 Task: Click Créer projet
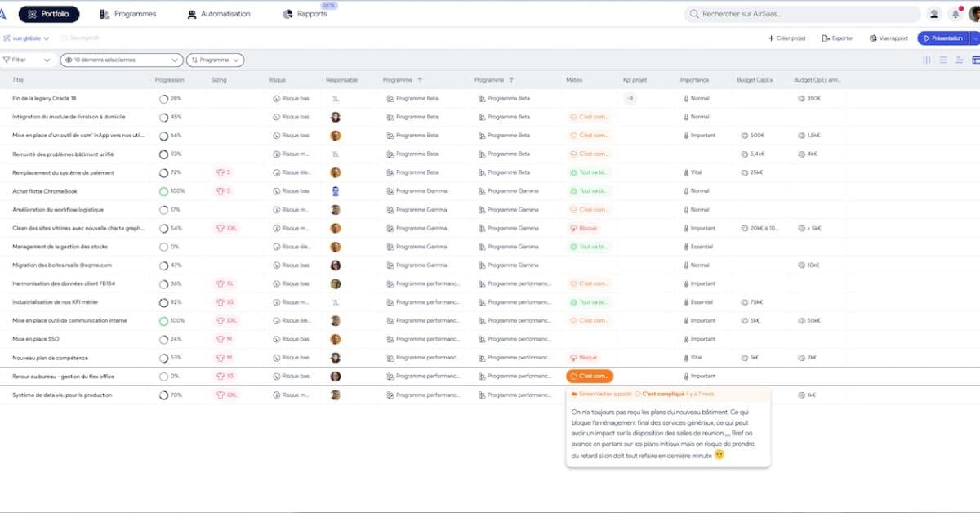[x=787, y=38]
